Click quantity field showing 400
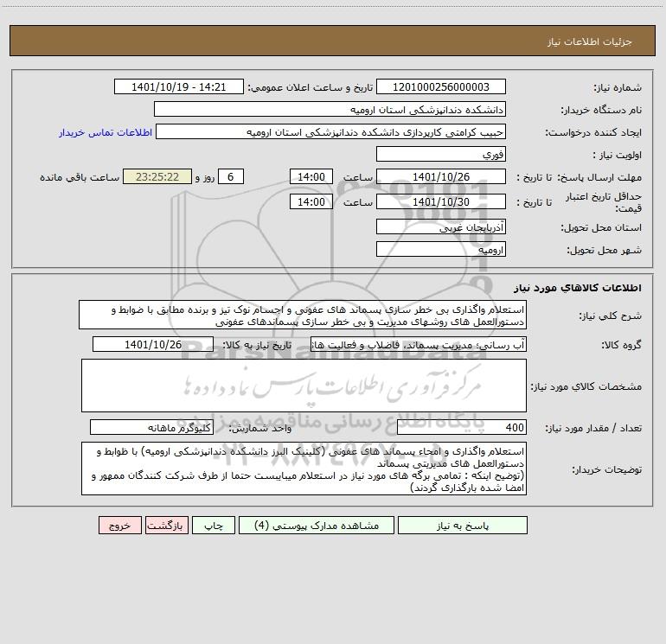This screenshot has width=666, height=644. click(462, 428)
